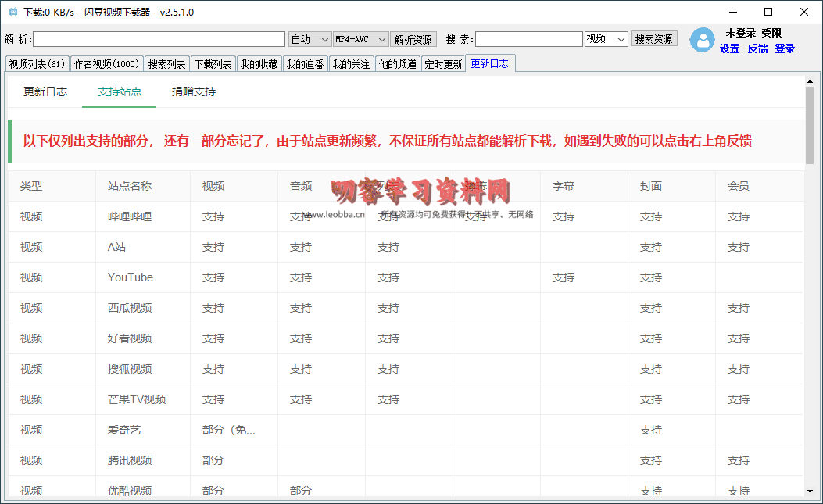823x504 pixels.
Task: Select the top 更新日志 tab
Action: tap(490, 63)
